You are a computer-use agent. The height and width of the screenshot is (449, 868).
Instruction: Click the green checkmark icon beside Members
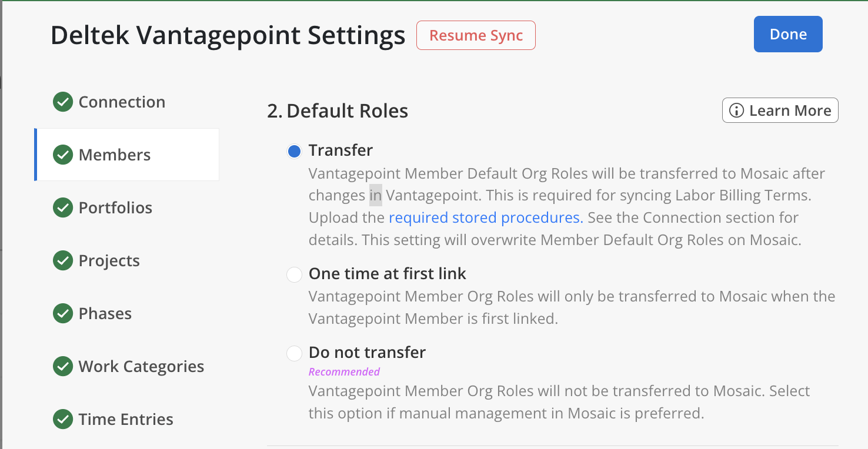(x=63, y=155)
